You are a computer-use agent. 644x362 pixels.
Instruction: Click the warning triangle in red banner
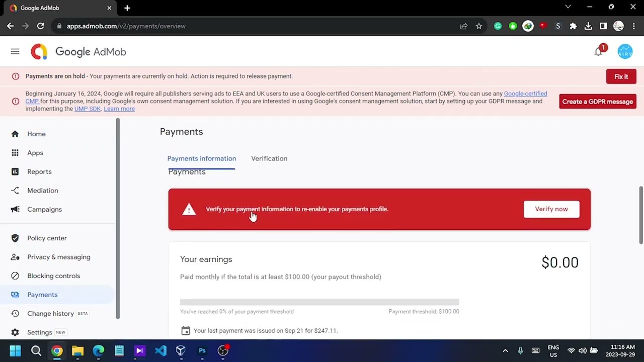click(x=189, y=209)
